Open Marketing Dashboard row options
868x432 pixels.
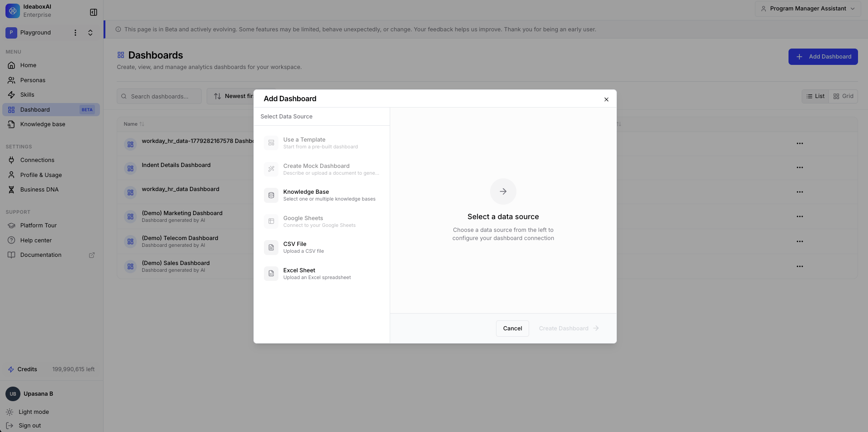coord(800,216)
